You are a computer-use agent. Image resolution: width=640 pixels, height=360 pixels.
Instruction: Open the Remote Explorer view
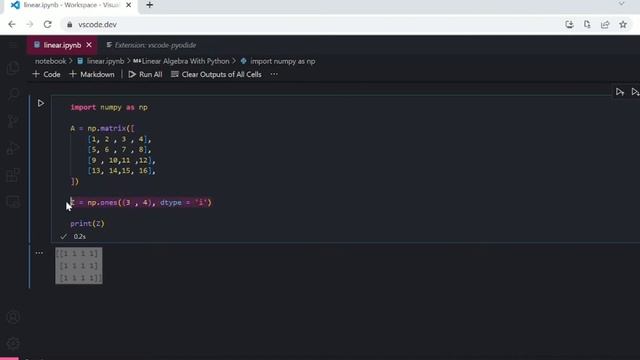click(x=13, y=202)
